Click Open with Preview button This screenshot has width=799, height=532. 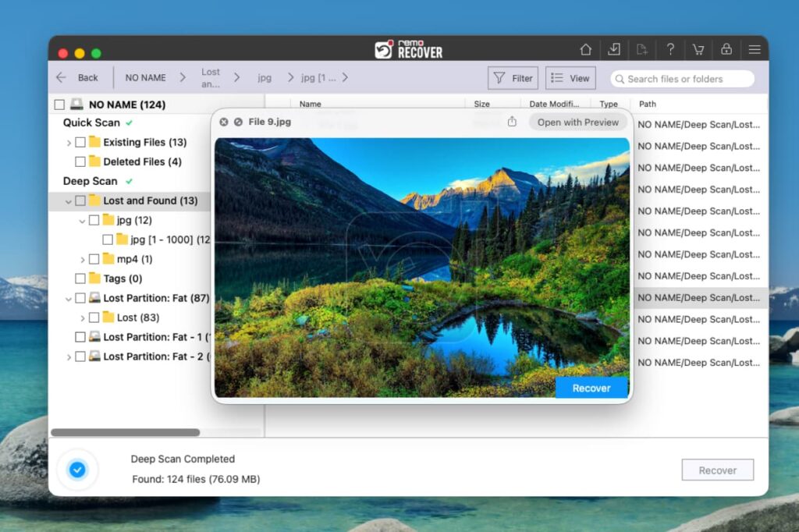pos(578,122)
